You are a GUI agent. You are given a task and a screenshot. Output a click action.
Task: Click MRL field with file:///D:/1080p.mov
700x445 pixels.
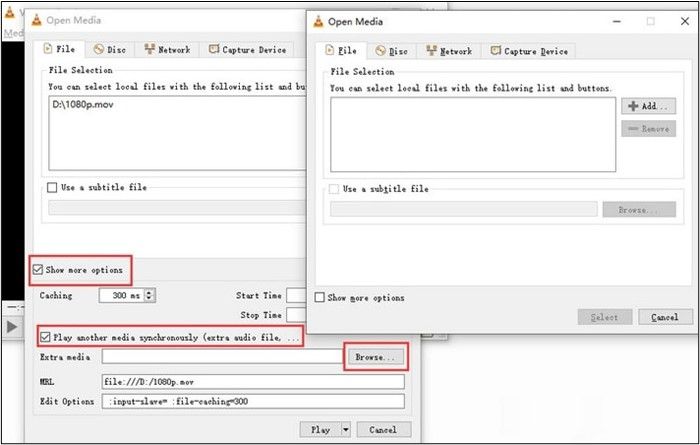[253, 382]
